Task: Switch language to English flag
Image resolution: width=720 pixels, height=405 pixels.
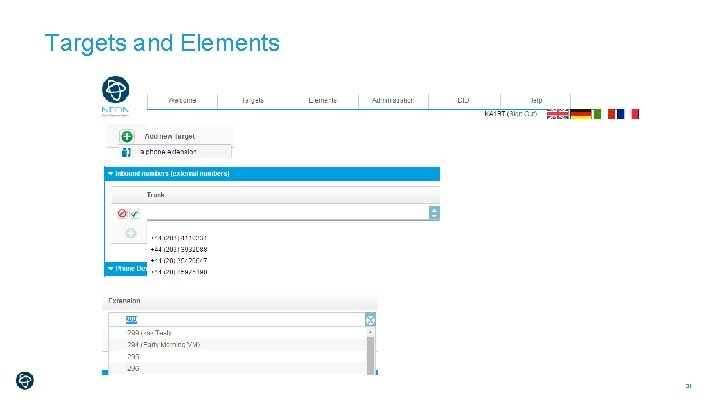Action: [557, 114]
